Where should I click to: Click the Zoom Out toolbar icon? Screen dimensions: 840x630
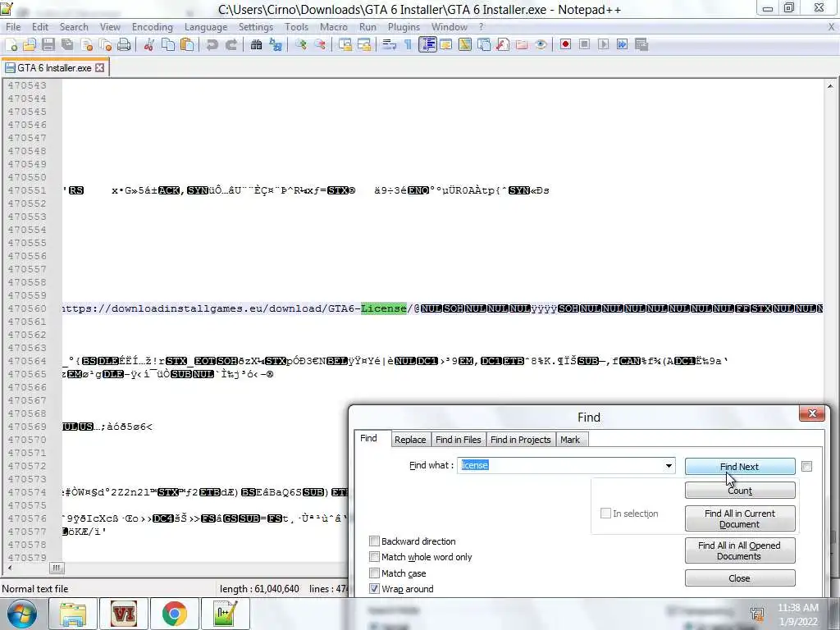click(x=320, y=45)
